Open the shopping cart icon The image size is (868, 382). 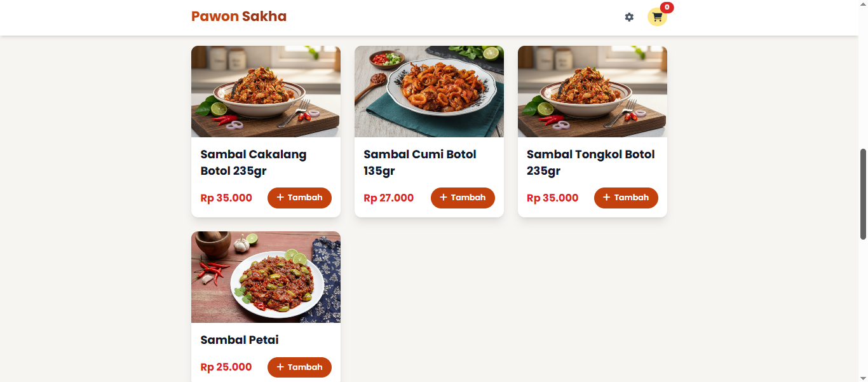click(x=657, y=17)
